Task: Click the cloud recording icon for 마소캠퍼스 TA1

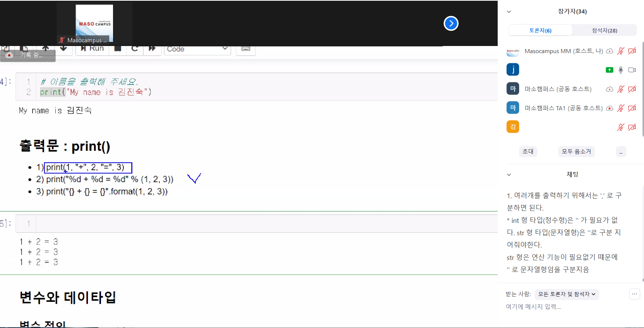Action: point(609,108)
